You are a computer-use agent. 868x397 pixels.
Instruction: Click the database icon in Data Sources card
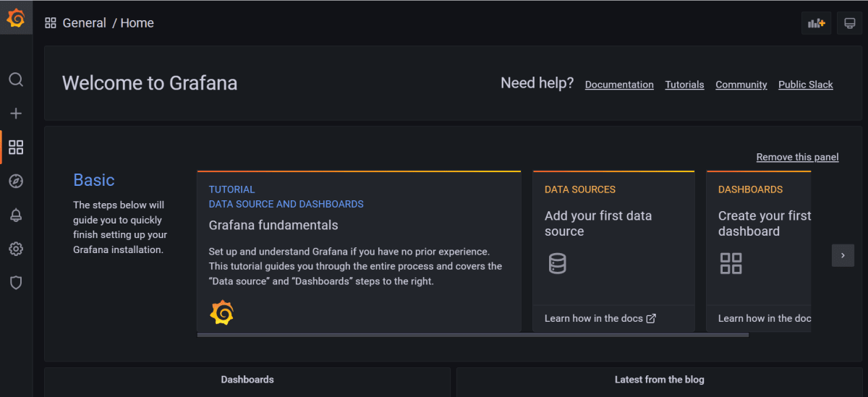point(557,262)
